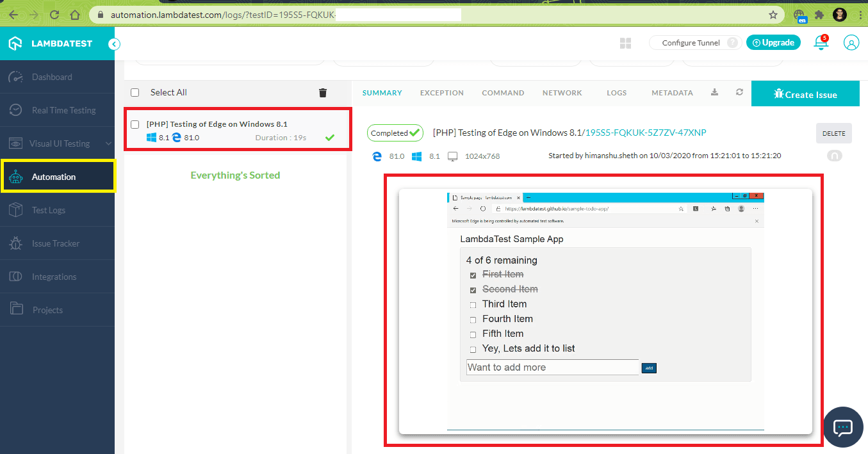
Task: Click the toggle icon below DELETE
Action: tap(835, 156)
